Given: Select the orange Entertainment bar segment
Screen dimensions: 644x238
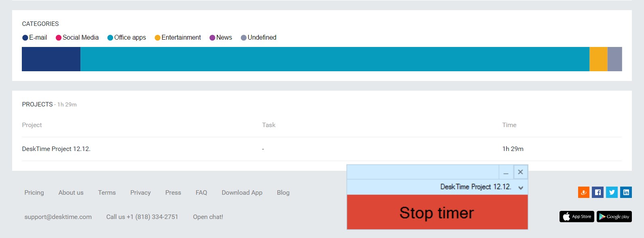Looking at the screenshot, I should point(598,59).
